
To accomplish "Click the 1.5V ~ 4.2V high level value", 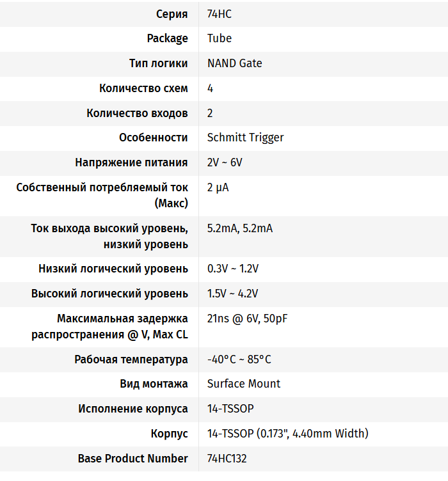I will pos(232,294).
